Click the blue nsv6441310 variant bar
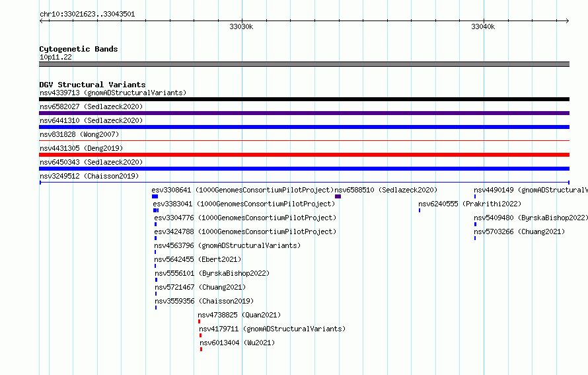 304,127
